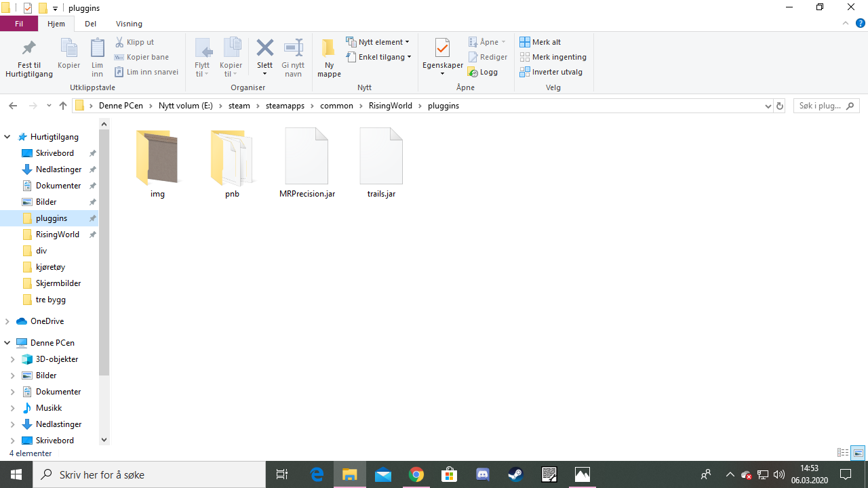
Task: Open Steam from the taskbar
Action: pos(515,474)
